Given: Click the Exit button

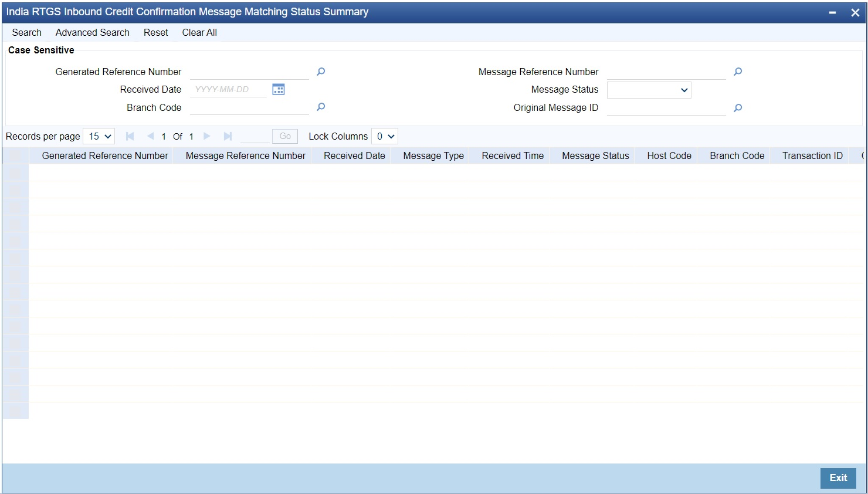Looking at the screenshot, I should coord(838,478).
